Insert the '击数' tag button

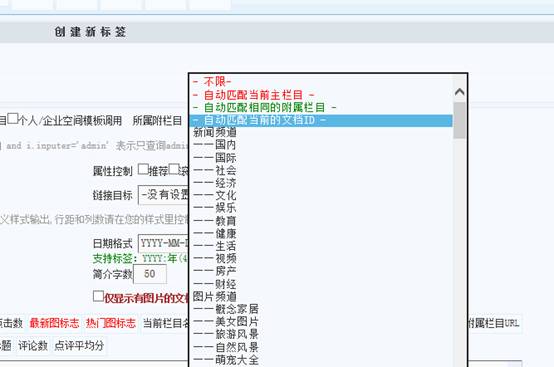point(12,323)
